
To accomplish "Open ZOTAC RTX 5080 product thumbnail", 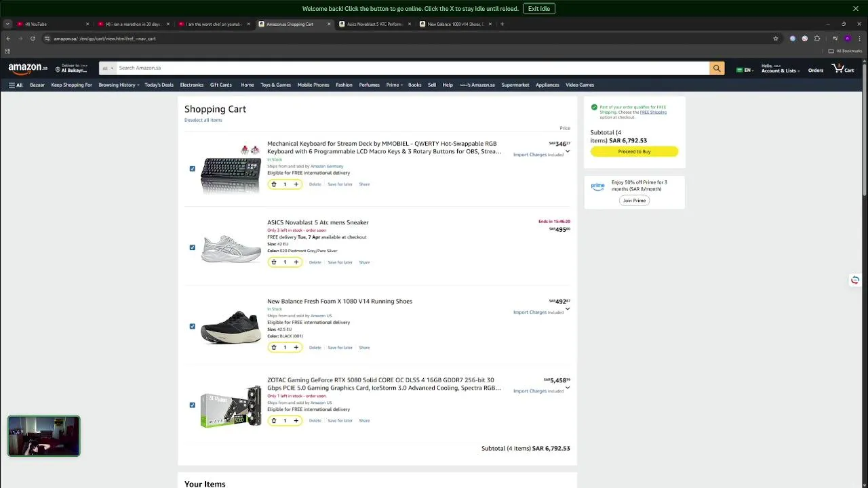I will [x=231, y=405].
